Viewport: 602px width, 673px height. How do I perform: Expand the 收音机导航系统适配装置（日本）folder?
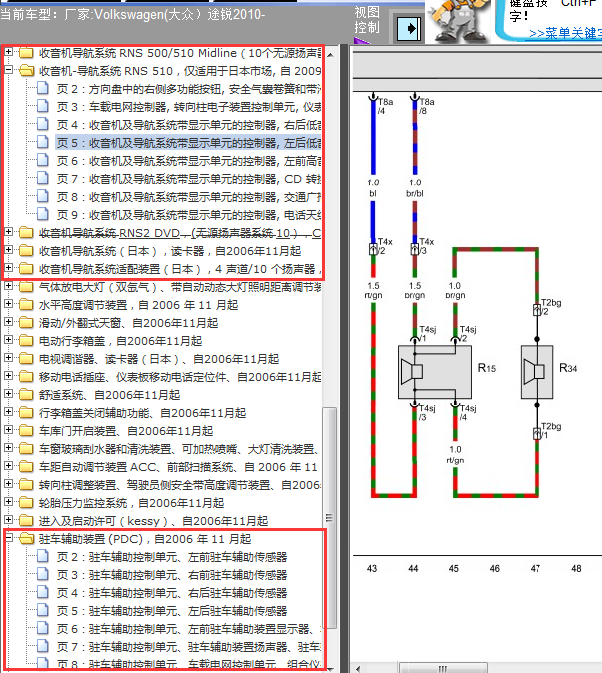8,268
